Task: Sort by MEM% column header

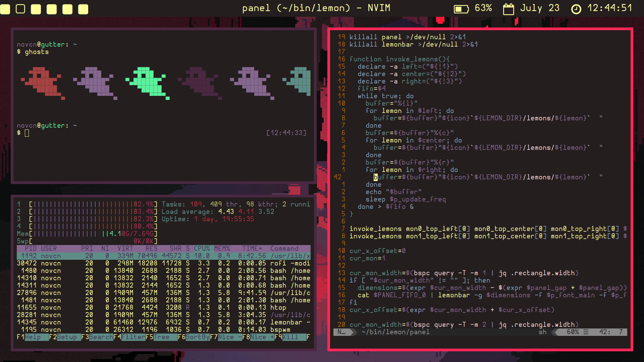Action: pyautogui.click(x=222, y=248)
